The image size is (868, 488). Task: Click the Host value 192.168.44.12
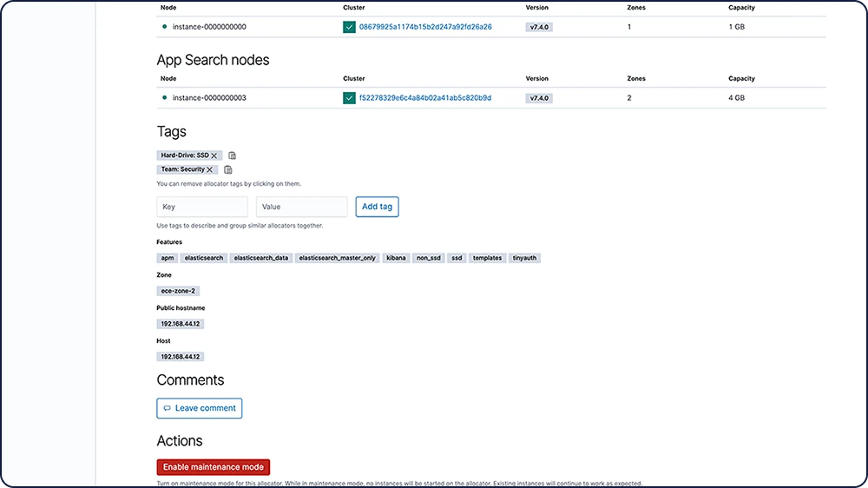(x=180, y=357)
